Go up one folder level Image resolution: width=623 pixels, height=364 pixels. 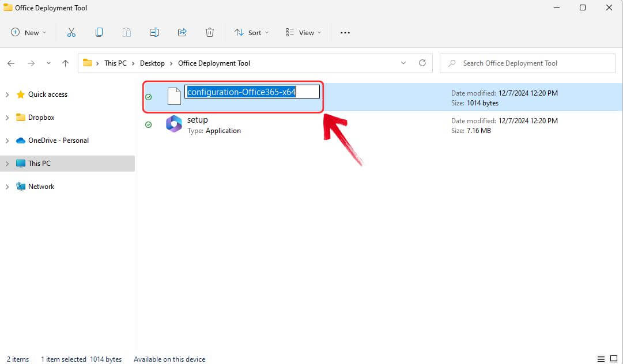[66, 63]
